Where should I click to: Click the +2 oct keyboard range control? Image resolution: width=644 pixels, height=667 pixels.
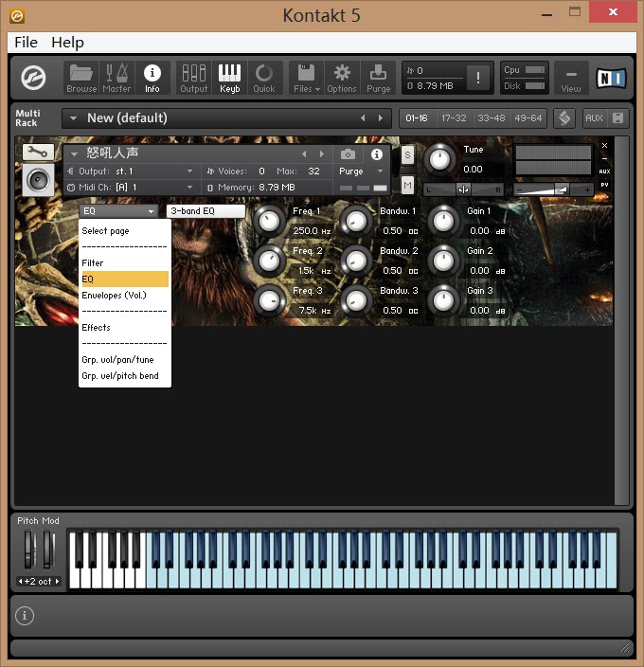39,581
